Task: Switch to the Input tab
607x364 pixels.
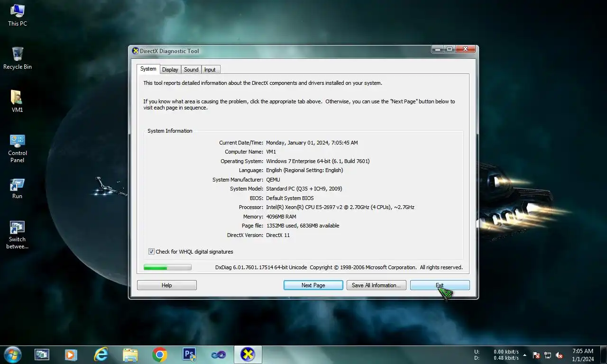Action: [210, 70]
